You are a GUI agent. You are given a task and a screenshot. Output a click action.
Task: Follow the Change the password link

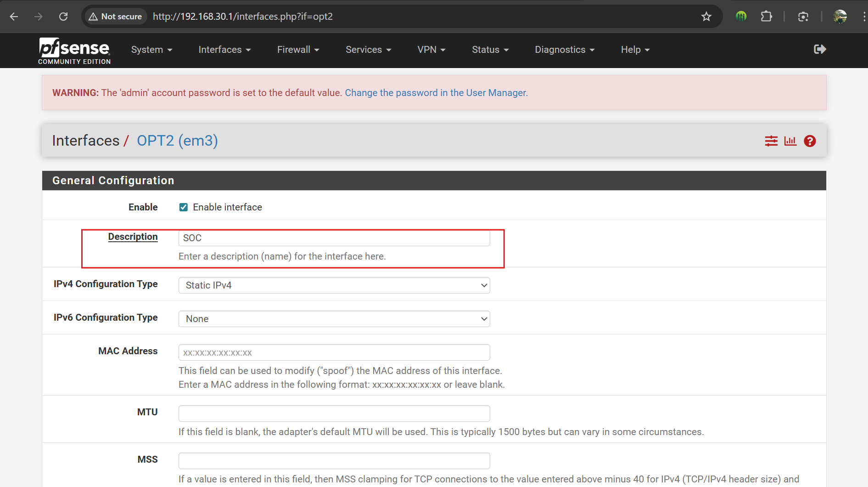[436, 93]
